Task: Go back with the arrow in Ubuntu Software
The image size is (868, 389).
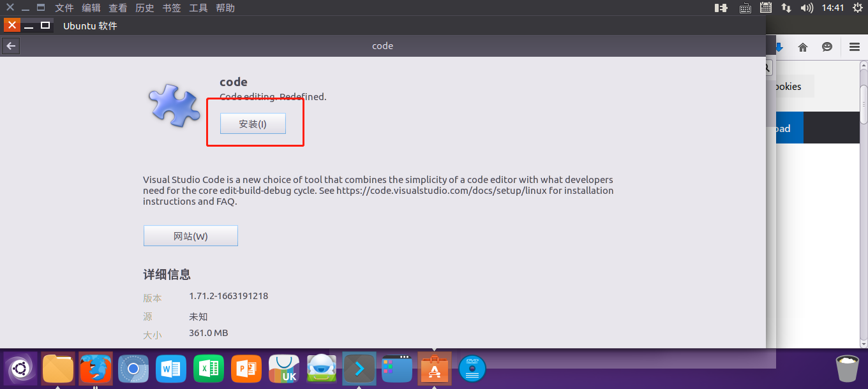Action: pyautogui.click(x=11, y=46)
